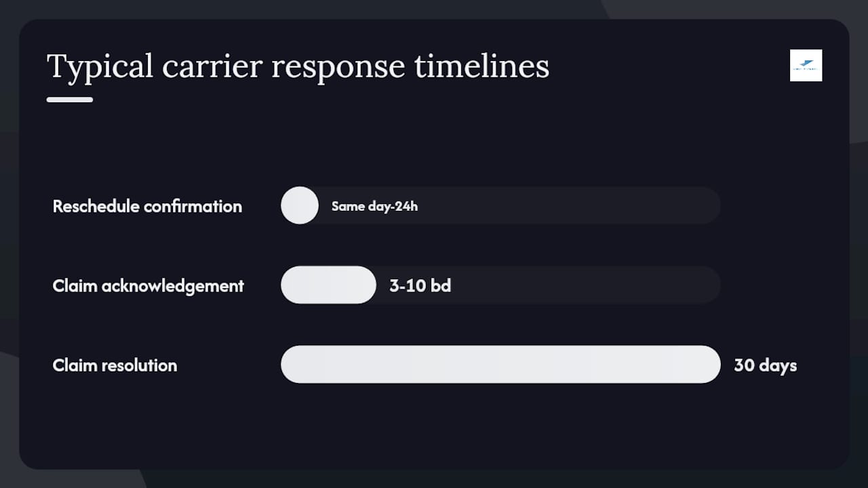Click the 'Same day-24h' value text
The image size is (868, 488).
(374, 206)
